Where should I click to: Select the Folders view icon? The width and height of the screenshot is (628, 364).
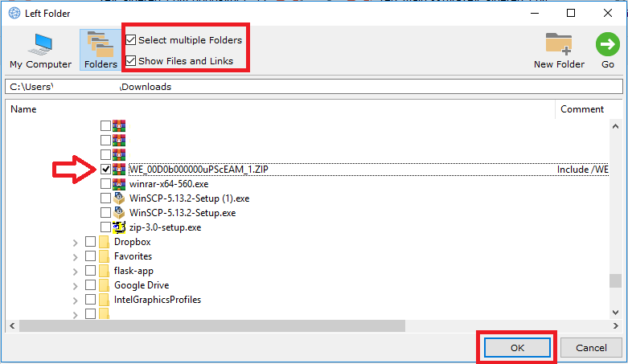pos(101,45)
